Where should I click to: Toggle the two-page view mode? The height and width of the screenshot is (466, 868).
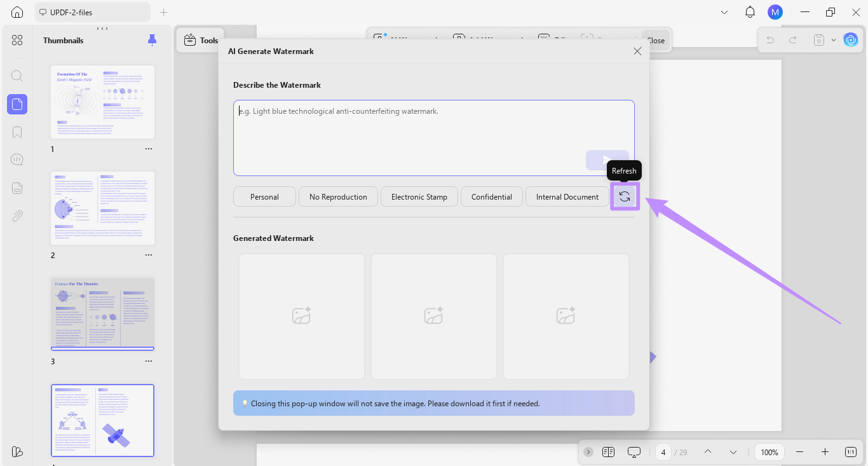click(x=608, y=452)
